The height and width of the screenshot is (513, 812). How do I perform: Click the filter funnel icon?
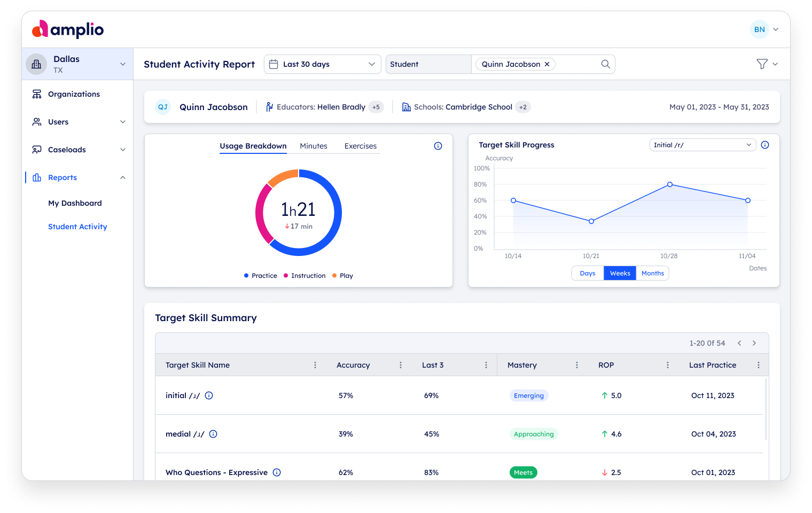(x=762, y=64)
